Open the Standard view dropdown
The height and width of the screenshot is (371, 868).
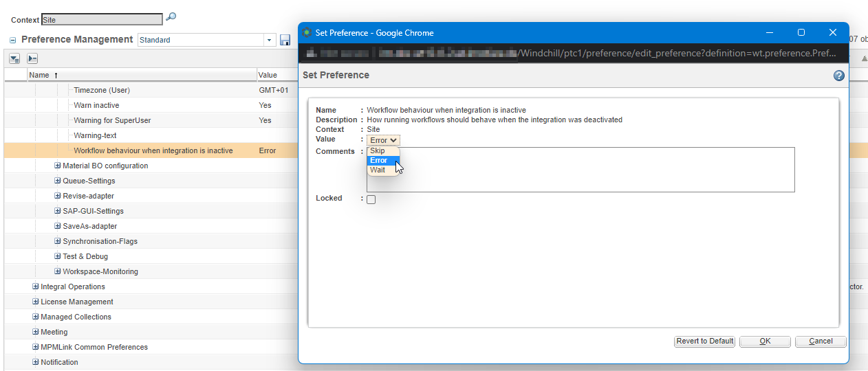269,40
